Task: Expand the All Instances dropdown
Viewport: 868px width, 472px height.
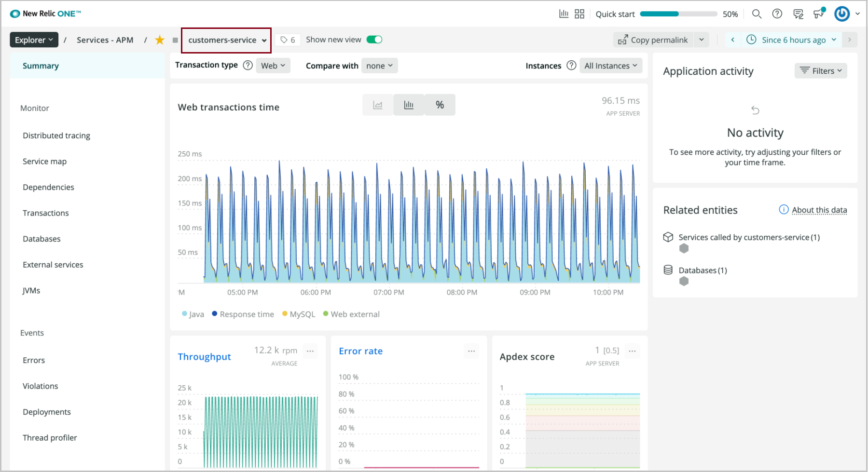Action: [610, 66]
